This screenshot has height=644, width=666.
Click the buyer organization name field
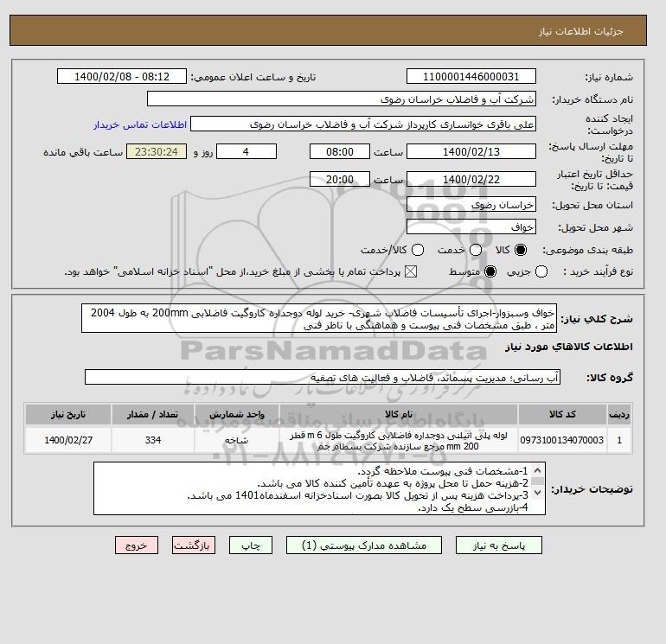point(342,99)
